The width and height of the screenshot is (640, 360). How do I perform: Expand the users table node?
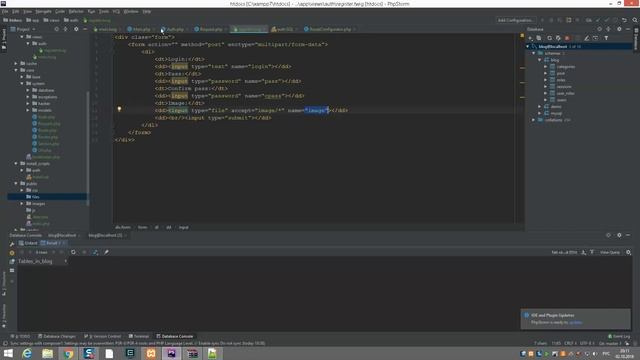(x=545, y=100)
